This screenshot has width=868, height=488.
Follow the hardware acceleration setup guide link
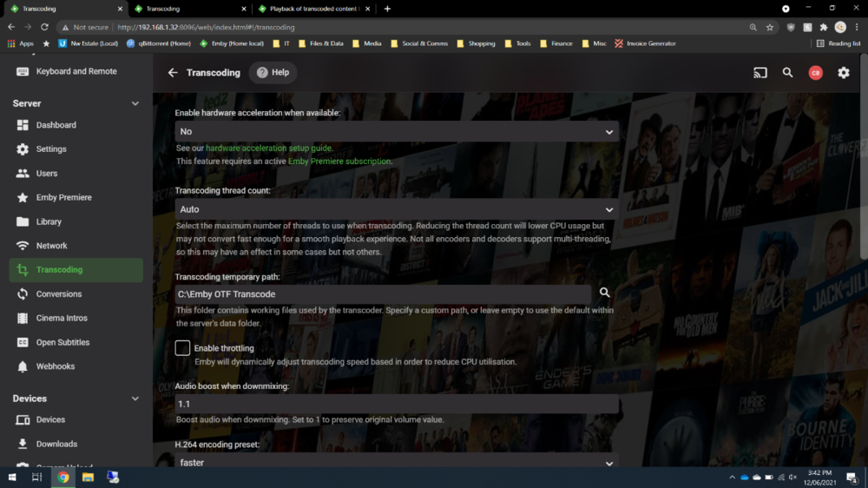coord(268,148)
